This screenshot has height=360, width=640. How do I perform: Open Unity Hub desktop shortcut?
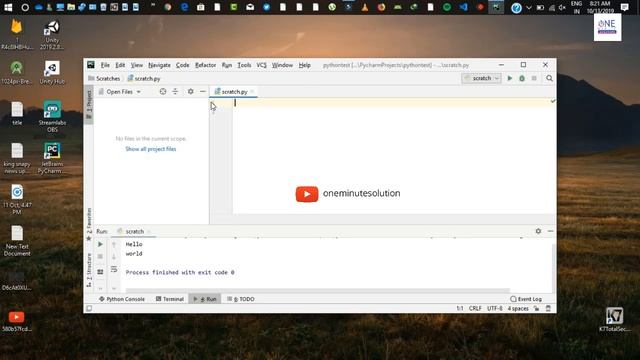(52, 73)
